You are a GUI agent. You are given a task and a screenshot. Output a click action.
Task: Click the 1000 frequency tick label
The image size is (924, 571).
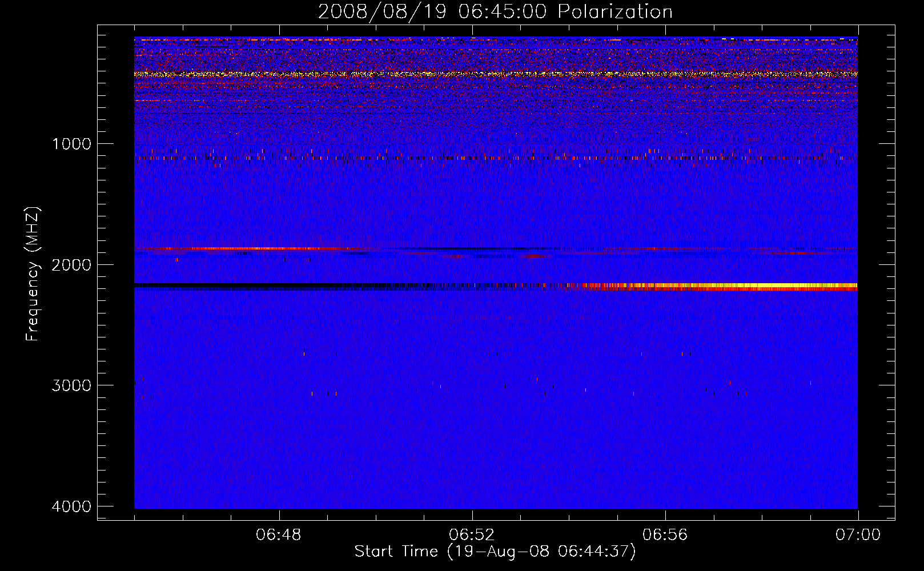72,144
